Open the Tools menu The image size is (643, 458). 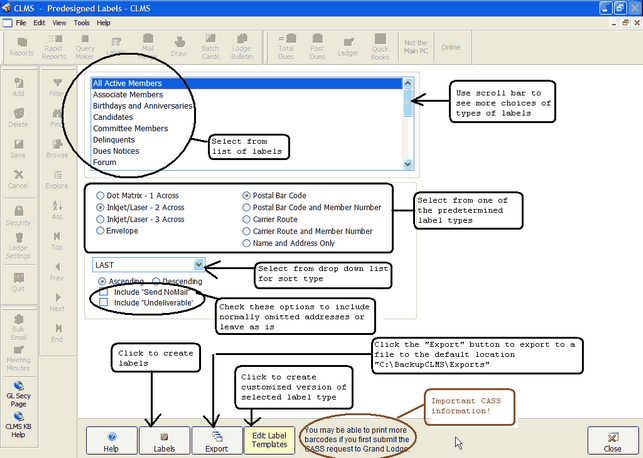pyautogui.click(x=80, y=21)
